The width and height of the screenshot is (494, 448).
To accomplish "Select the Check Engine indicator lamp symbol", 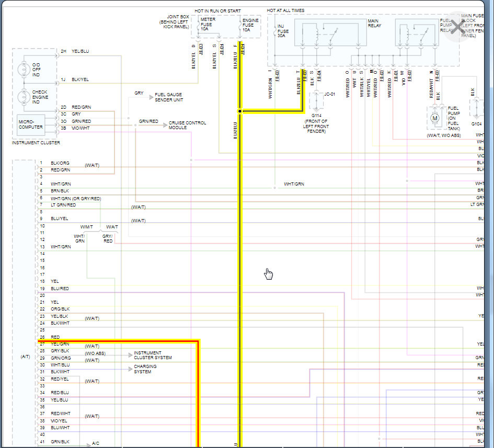I will (x=24, y=97).
